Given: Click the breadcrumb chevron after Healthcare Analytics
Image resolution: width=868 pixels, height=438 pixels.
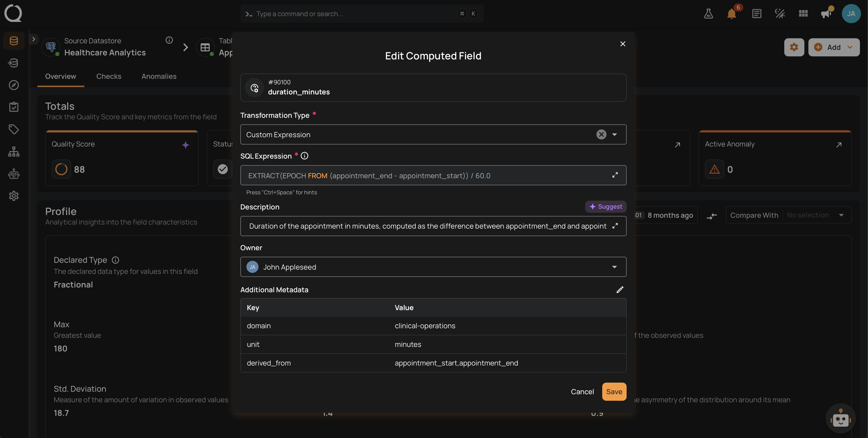Looking at the screenshot, I should [185, 47].
